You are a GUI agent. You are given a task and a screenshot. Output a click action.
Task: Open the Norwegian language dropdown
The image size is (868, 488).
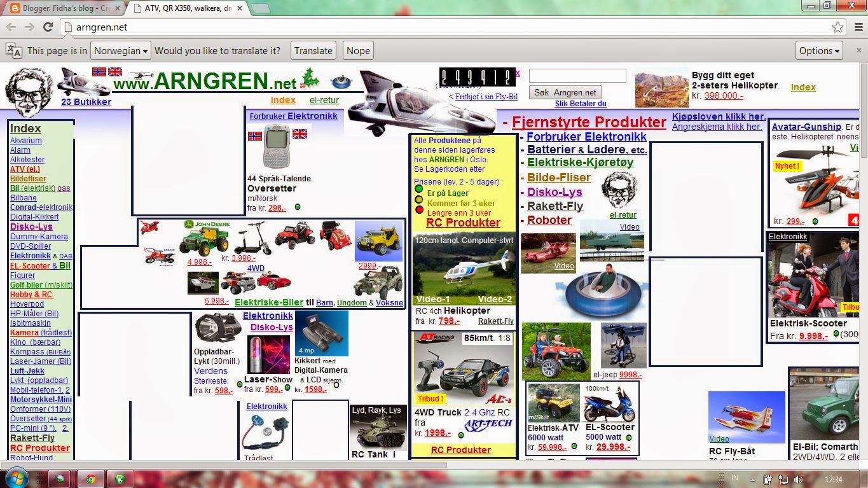pos(120,50)
